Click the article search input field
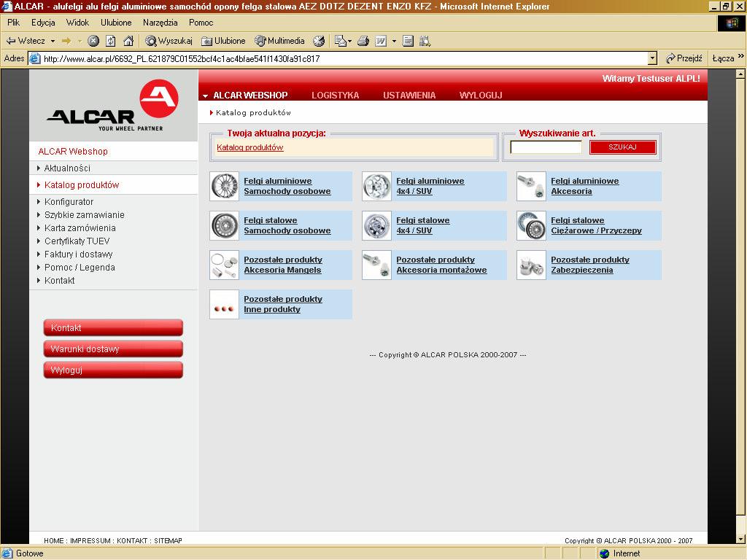Viewport: 747px width, 560px height. [x=546, y=147]
